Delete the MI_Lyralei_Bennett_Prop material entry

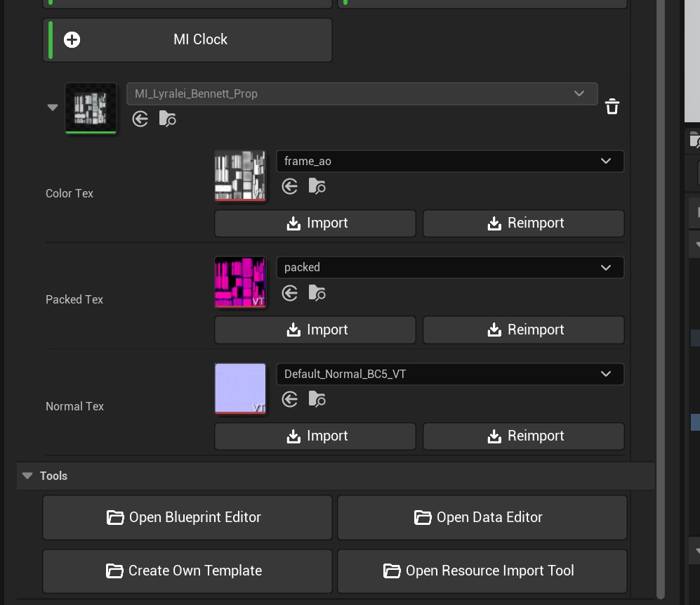pos(612,106)
